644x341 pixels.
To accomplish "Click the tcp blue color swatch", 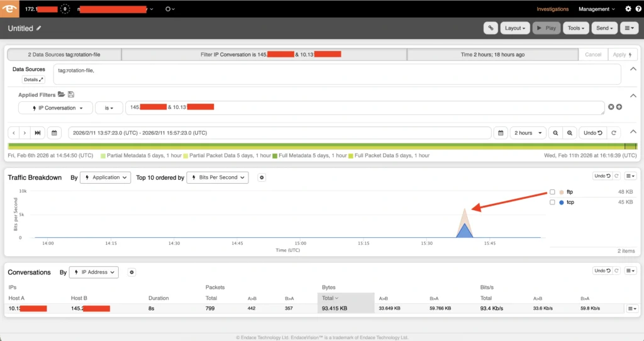I will point(562,202).
